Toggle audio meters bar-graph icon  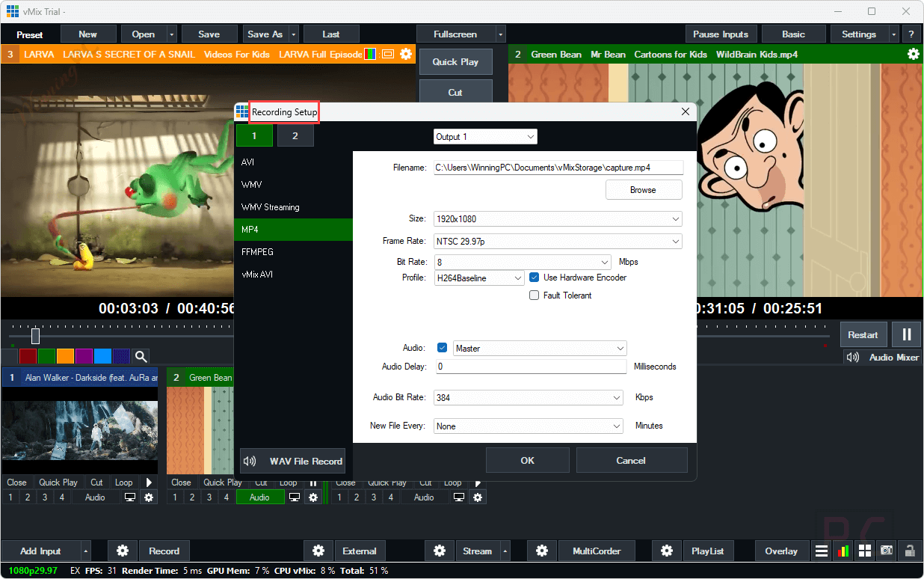pyautogui.click(x=843, y=551)
